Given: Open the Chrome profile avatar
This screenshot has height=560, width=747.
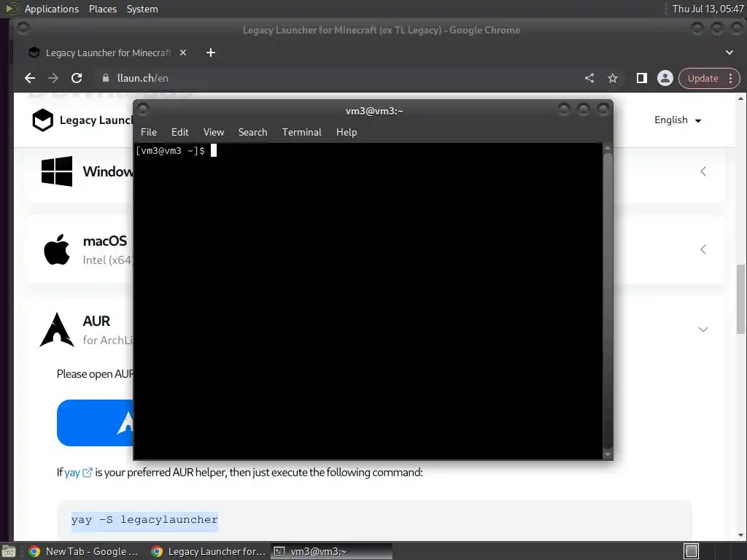Looking at the screenshot, I should (665, 78).
